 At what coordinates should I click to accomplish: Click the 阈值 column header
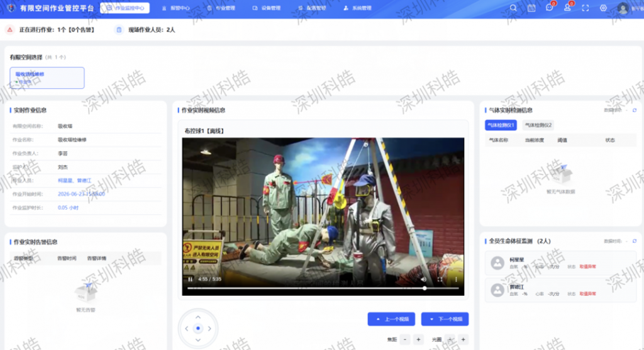coord(562,140)
